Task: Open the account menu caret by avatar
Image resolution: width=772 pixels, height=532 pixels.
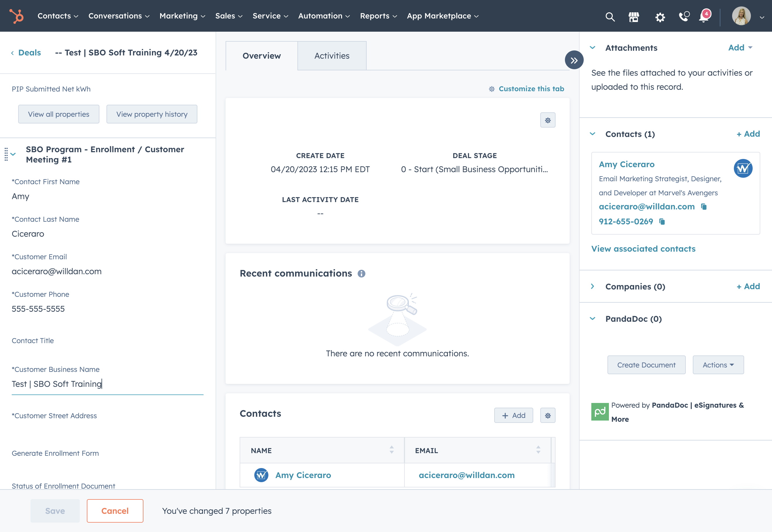Action: tap(762, 17)
